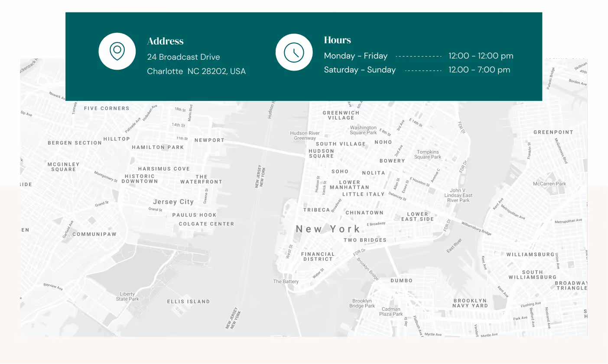
Task: Click the 'Hamilton Park' map label
Action: [x=158, y=148]
